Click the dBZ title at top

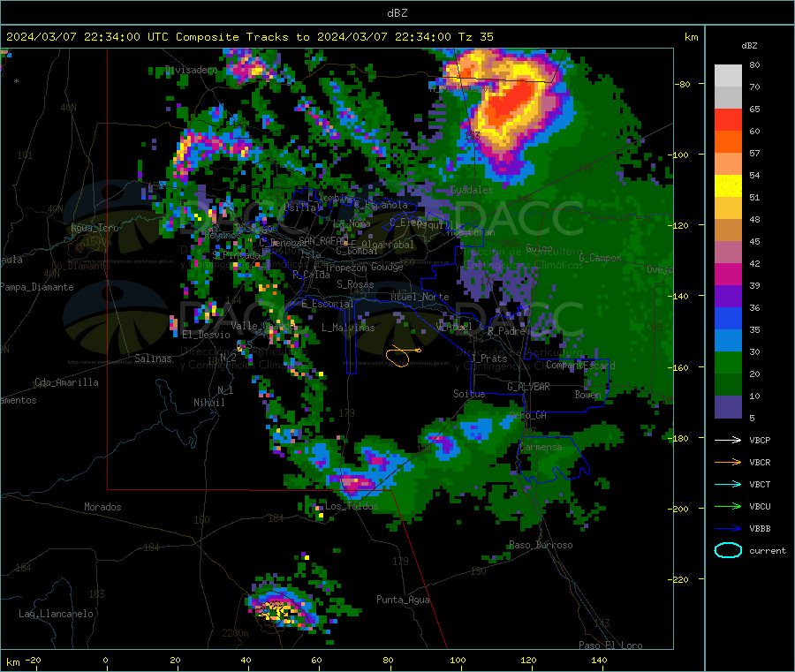[x=397, y=13]
